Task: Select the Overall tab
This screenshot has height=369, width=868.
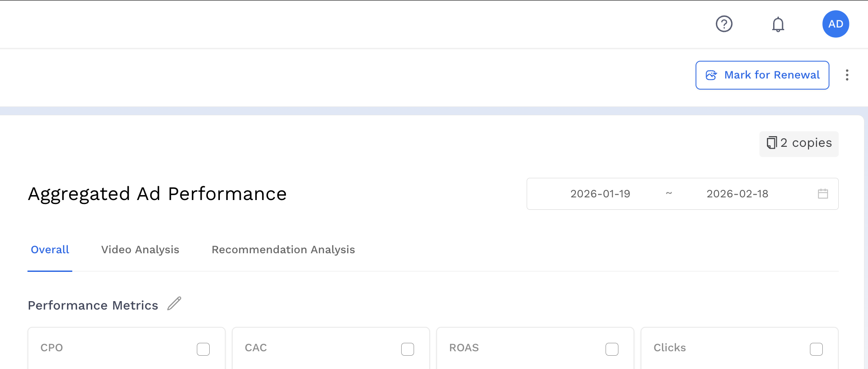Action: pyautogui.click(x=50, y=250)
